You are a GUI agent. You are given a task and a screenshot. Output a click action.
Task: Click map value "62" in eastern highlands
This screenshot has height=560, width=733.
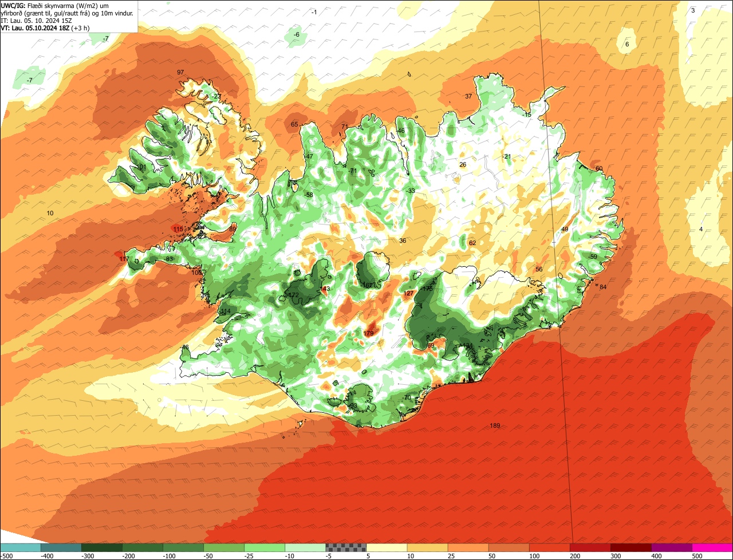click(x=472, y=243)
